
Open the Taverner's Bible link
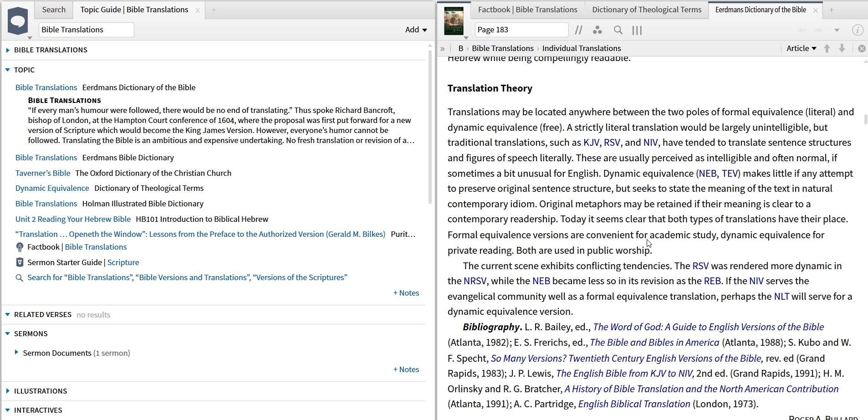(43, 173)
